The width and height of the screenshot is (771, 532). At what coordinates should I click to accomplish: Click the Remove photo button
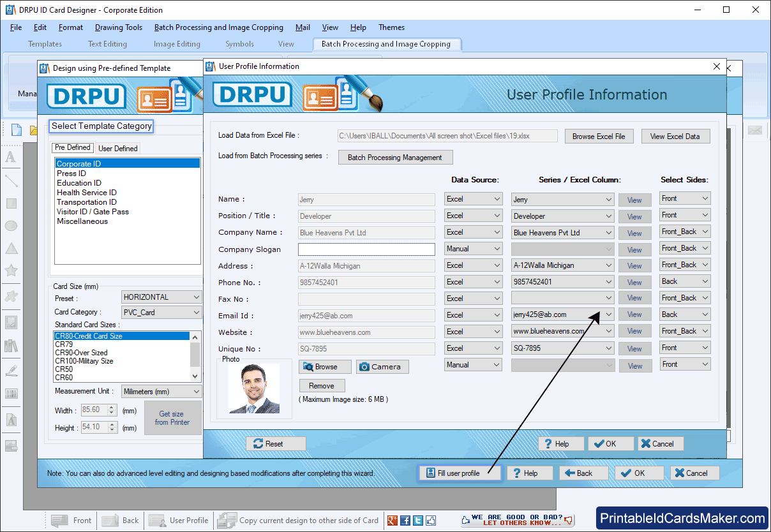click(x=322, y=386)
